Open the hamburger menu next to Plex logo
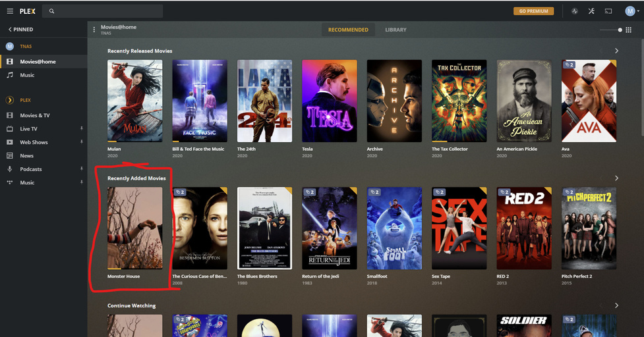 [10, 11]
